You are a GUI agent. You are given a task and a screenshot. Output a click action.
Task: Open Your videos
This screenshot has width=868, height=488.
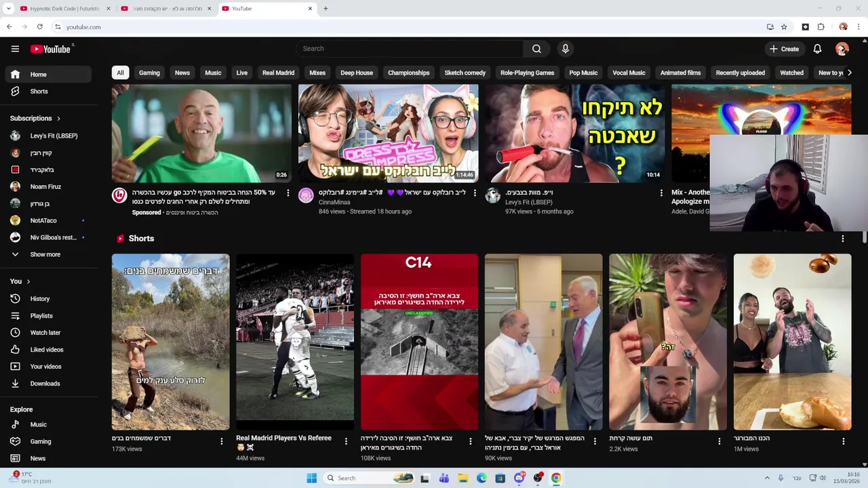(47, 367)
